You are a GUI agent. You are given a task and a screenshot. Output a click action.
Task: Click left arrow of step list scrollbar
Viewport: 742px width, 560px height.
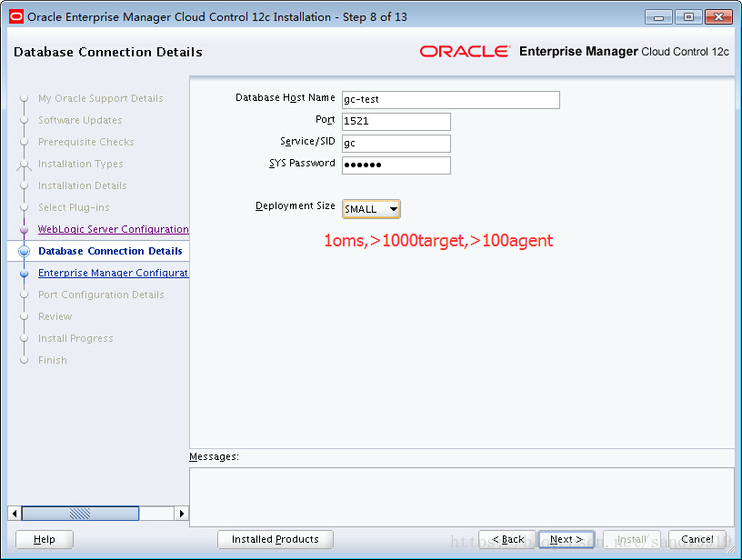point(15,513)
